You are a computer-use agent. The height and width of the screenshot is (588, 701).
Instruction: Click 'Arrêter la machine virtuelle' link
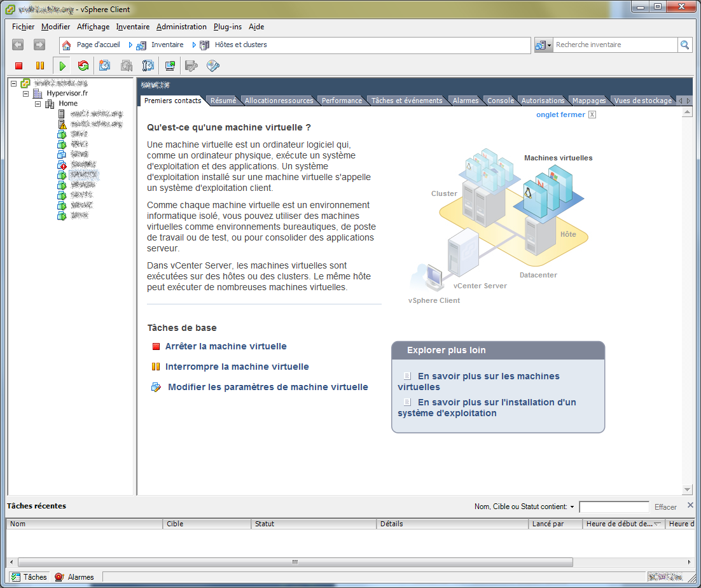(226, 347)
